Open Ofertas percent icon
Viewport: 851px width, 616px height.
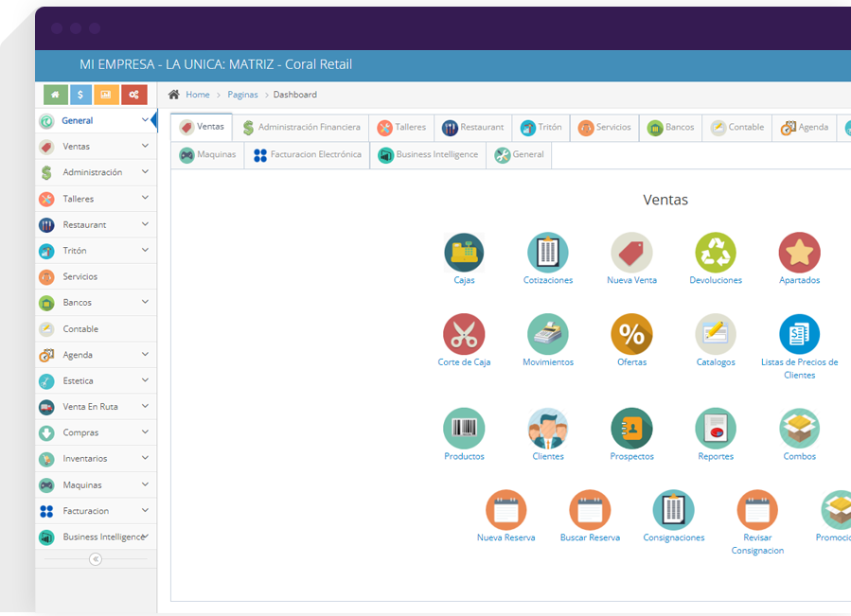point(631,334)
